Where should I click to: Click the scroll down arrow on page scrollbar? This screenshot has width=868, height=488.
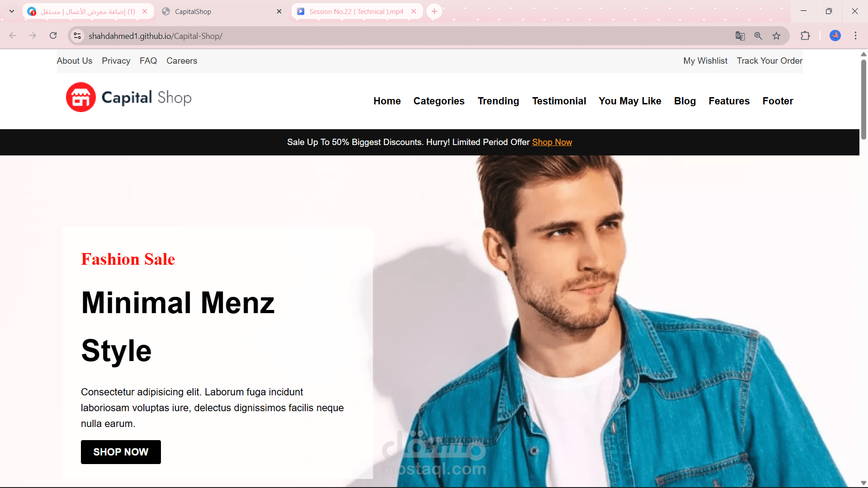click(x=863, y=483)
